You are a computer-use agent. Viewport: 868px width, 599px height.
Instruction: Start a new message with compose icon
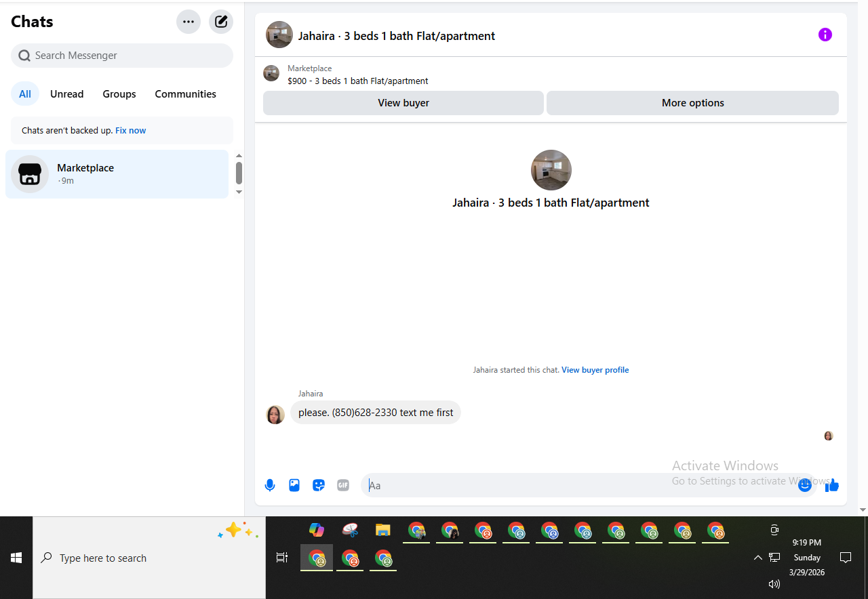[221, 22]
